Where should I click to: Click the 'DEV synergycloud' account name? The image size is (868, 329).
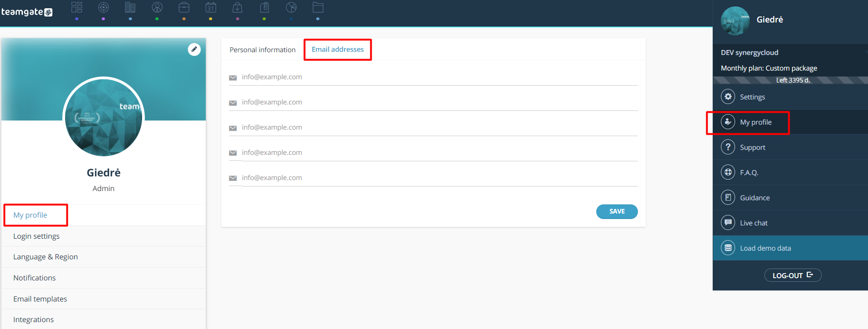pyautogui.click(x=750, y=53)
